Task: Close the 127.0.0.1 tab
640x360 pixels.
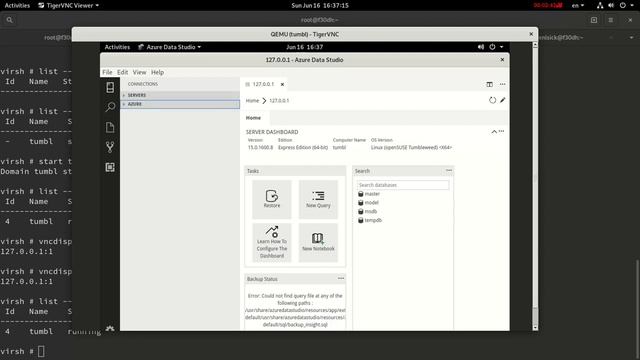Action: 282,84
